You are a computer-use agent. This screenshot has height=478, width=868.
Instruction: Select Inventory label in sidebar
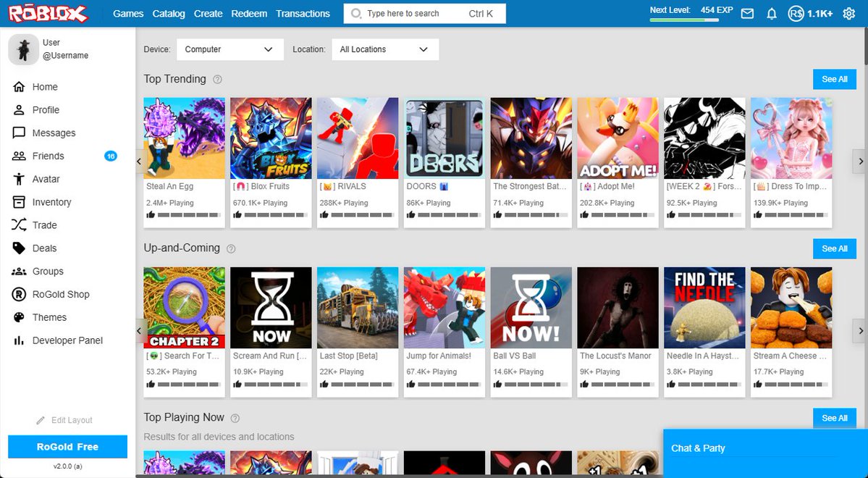[51, 202]
